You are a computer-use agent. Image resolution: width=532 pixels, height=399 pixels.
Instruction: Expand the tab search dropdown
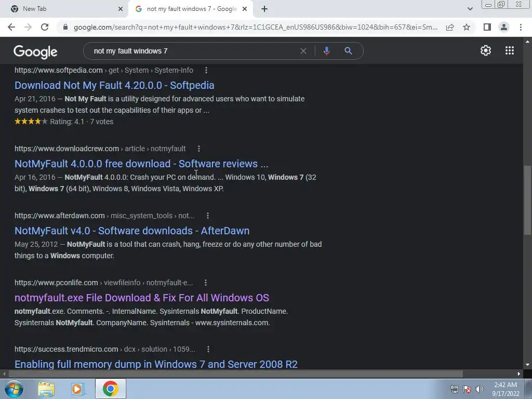[470, 9]
